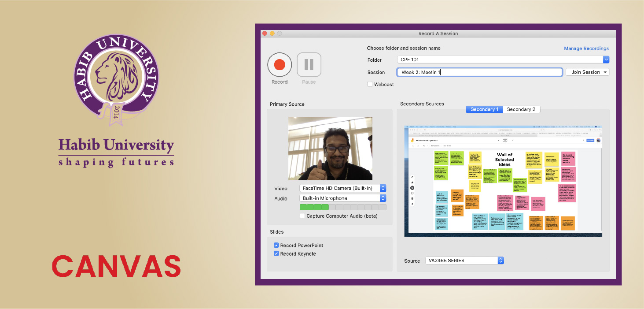This screenshot has height=309, width=644.
Task: Click the 'Video' field label
Action: click(281, 188)
